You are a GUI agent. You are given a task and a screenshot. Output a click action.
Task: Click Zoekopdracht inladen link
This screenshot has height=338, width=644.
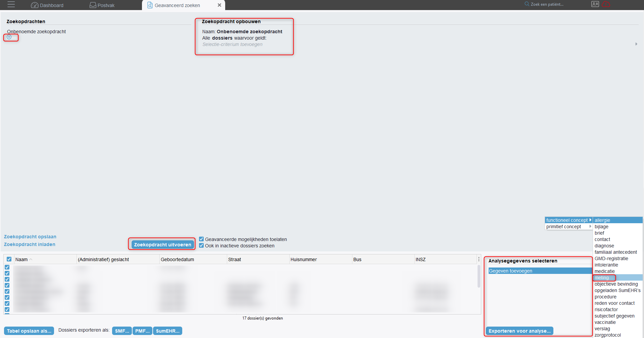[x=30, y=244]
